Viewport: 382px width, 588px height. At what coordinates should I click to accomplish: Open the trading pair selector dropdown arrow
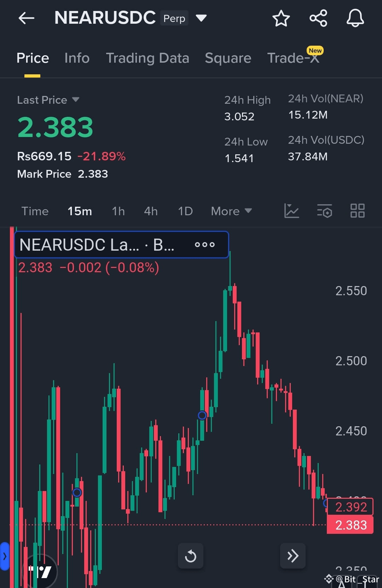(x=201, y=18)
